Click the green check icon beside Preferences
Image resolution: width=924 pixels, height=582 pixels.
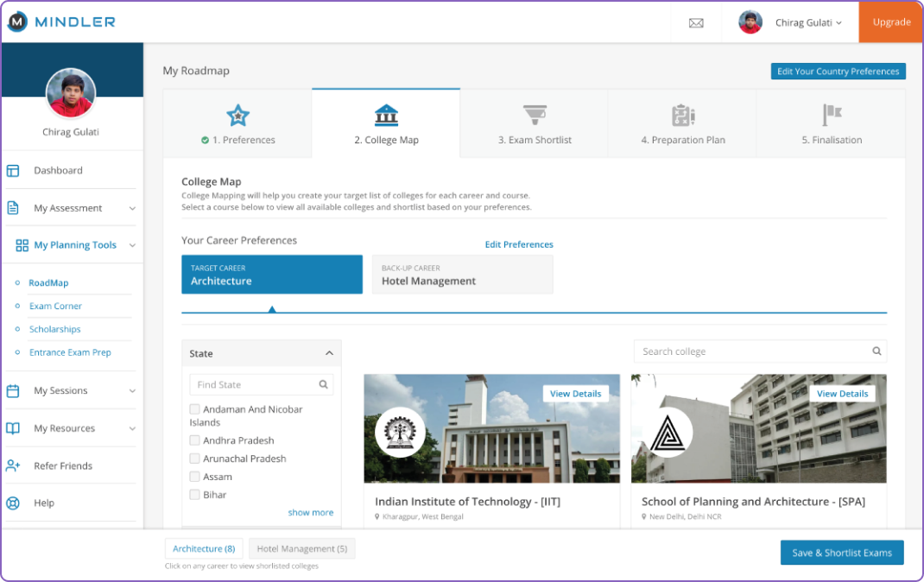click(x=205, y=140)
